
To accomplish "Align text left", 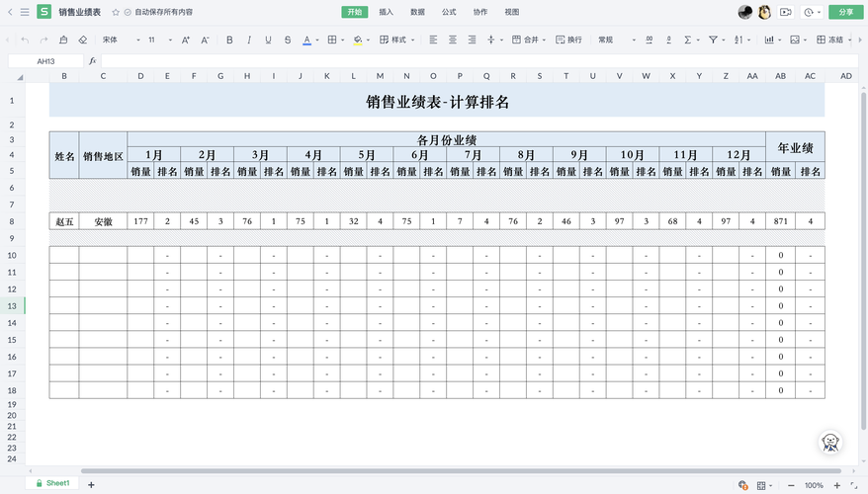I will (x=433, y=40).
